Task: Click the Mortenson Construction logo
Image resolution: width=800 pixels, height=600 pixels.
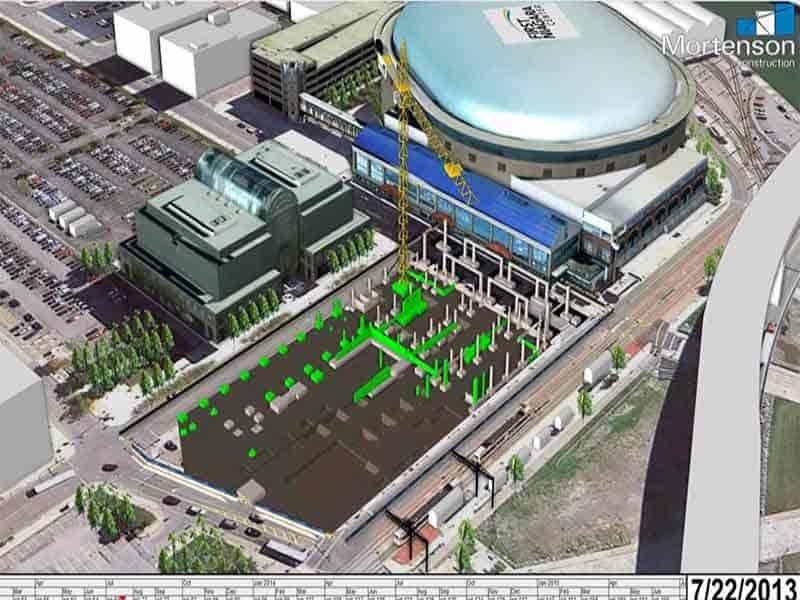Action: point(728,36)
